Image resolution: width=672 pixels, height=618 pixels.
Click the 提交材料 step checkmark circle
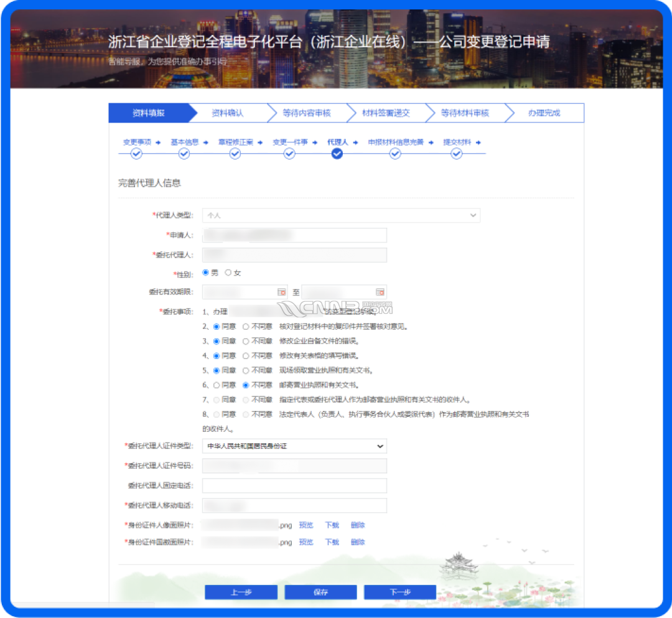[457, 154]
